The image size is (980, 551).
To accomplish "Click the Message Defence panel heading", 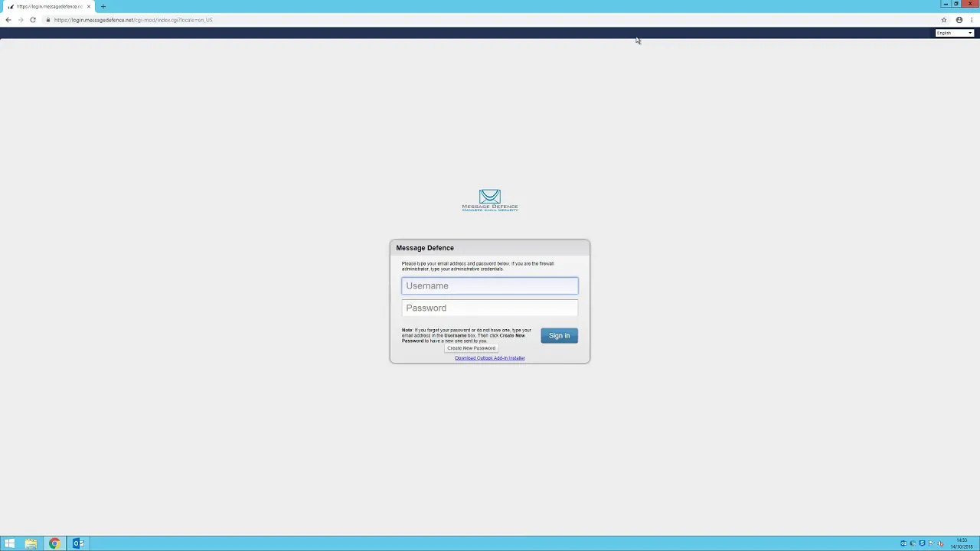I will [425, 248].
